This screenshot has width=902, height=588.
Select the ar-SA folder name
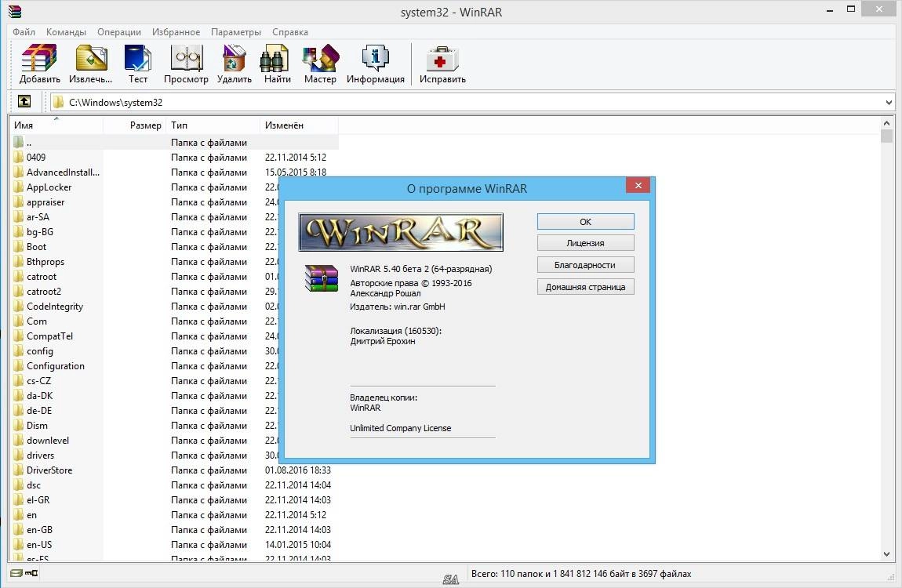(x=38, y=216)
